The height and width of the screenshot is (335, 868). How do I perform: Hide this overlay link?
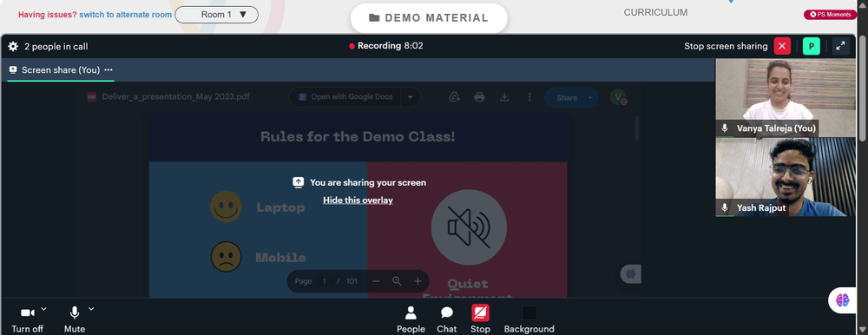pos(358,200)
